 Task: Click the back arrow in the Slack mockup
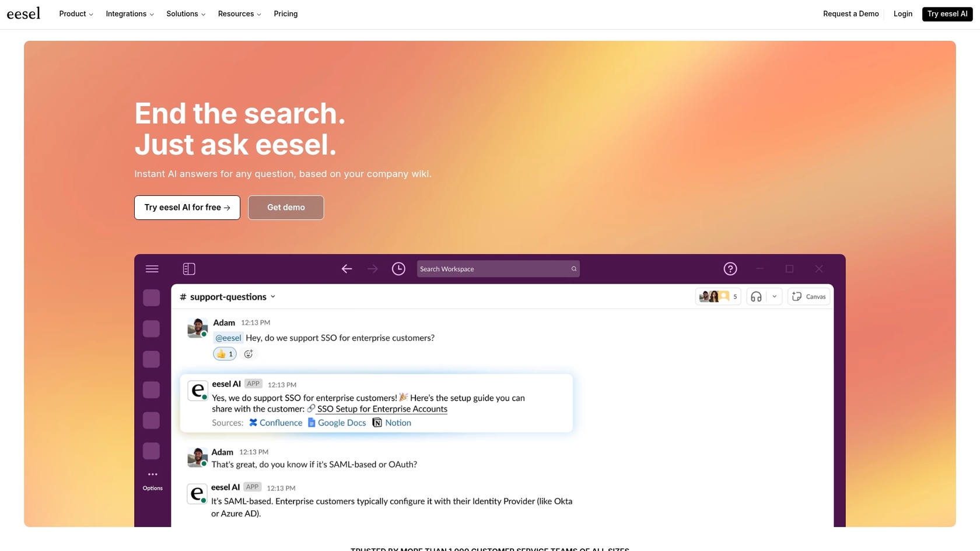click(x=346, y=269)
